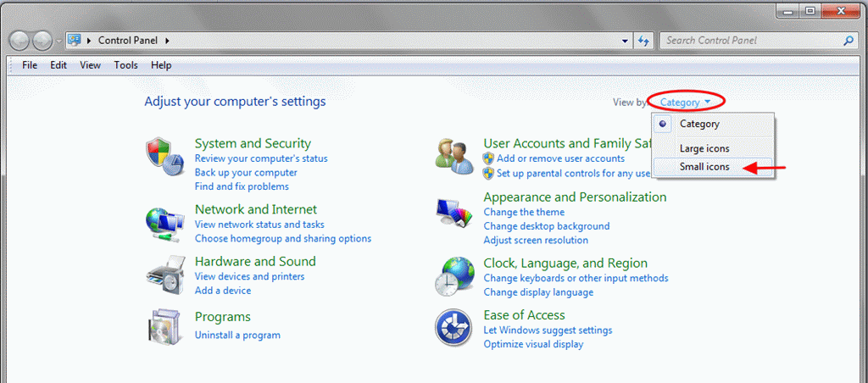Open Hardware and Sound heading link

(255, 261)
